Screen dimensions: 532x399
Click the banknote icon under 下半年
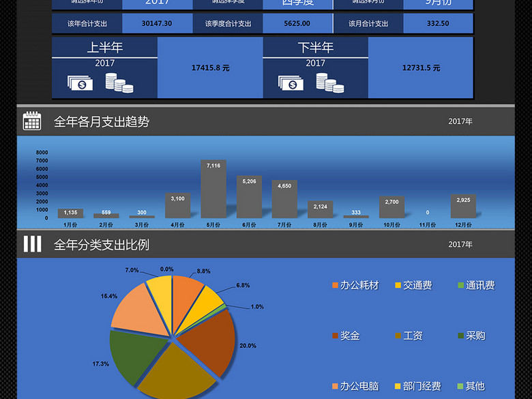tap(291, 83)
